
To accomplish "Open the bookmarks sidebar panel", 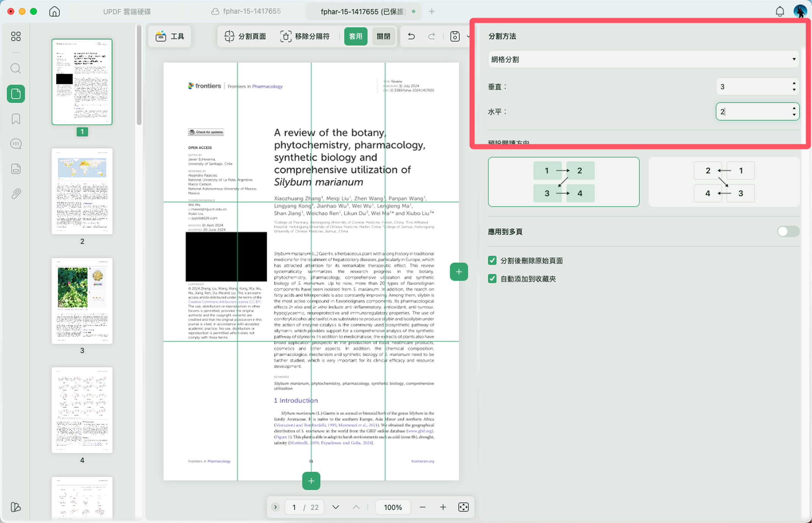I will click(16, 119).
